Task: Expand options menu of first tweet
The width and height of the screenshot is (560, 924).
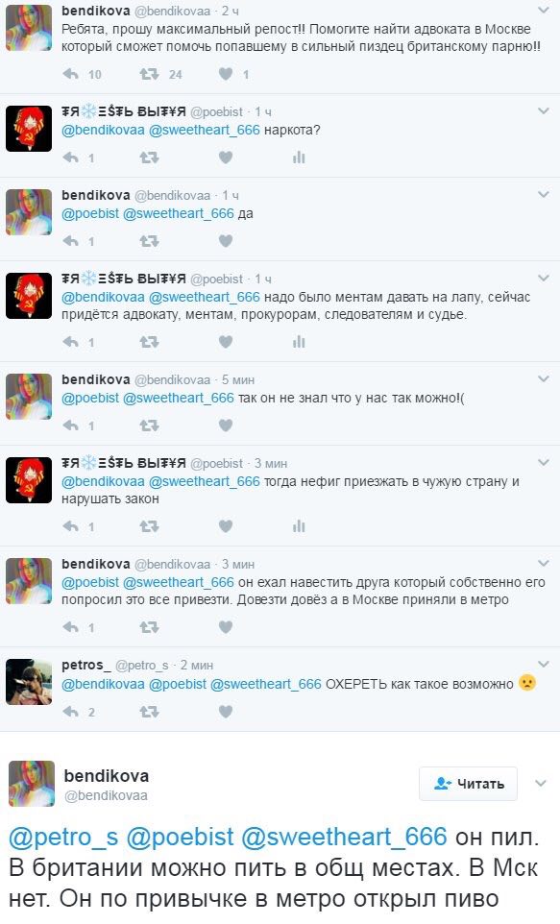Action: [544, 10]
